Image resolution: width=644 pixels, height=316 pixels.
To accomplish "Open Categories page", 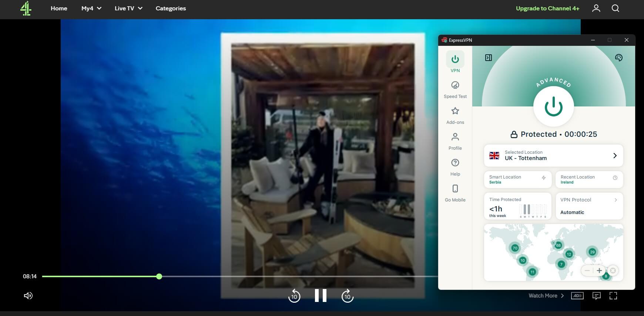I will click(x=171, y=8).
